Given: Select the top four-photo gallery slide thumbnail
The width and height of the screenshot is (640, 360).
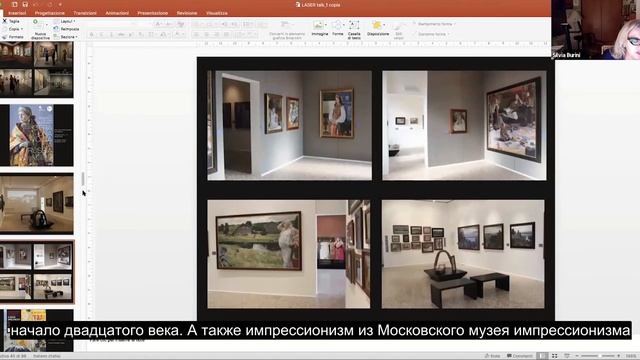Looking at the screenshot, I should point(37,69).
